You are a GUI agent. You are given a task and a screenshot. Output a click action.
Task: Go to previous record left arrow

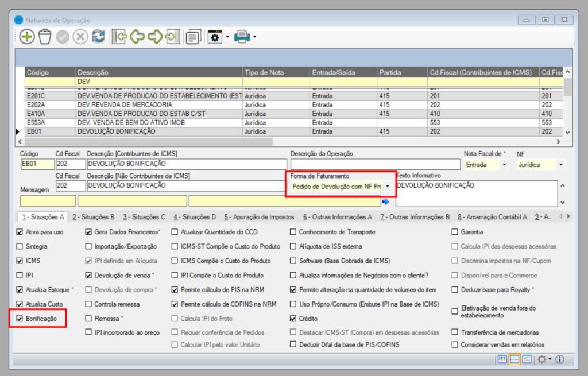(x=137, y=37)
